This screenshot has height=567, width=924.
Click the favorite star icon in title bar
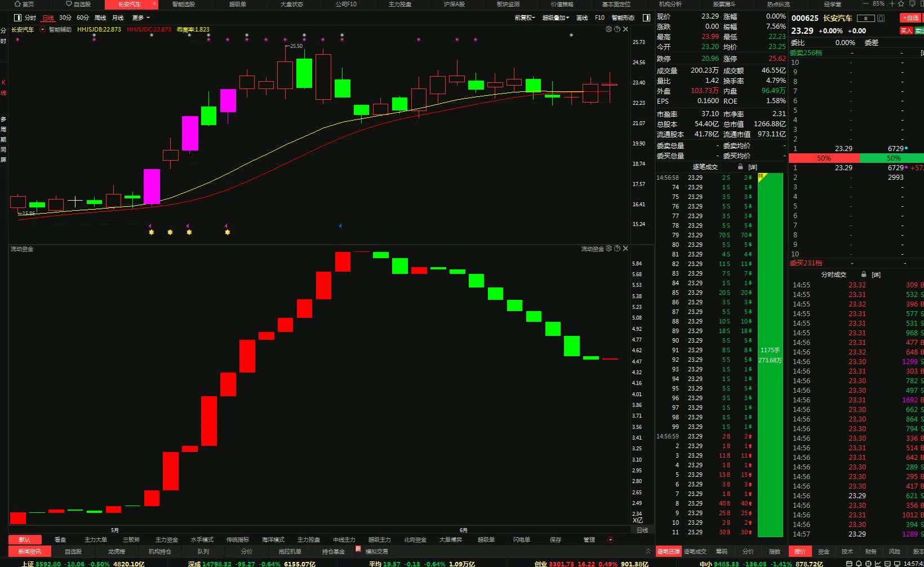point(901,3)
